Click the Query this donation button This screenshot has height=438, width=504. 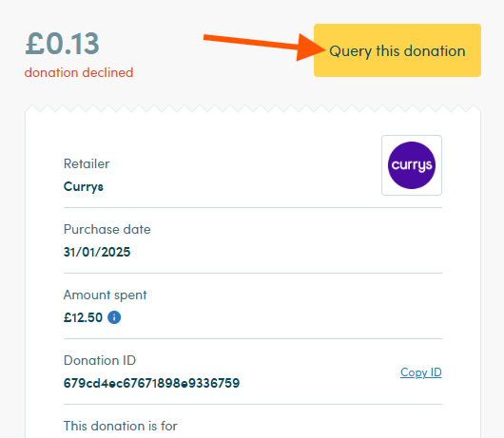397,50
